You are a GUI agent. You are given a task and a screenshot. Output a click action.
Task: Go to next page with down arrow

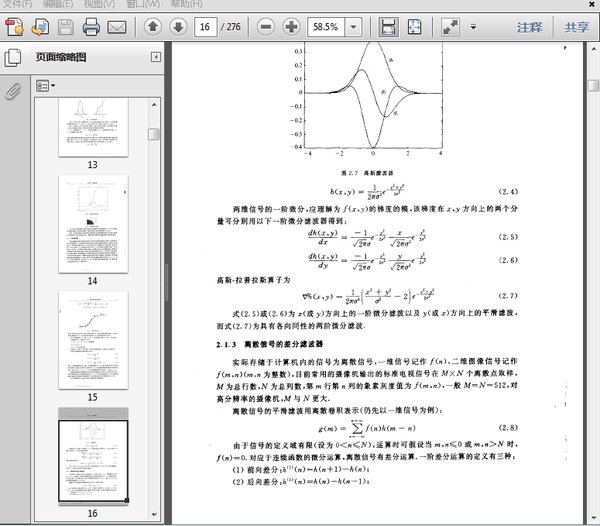(x=178, y=25)
